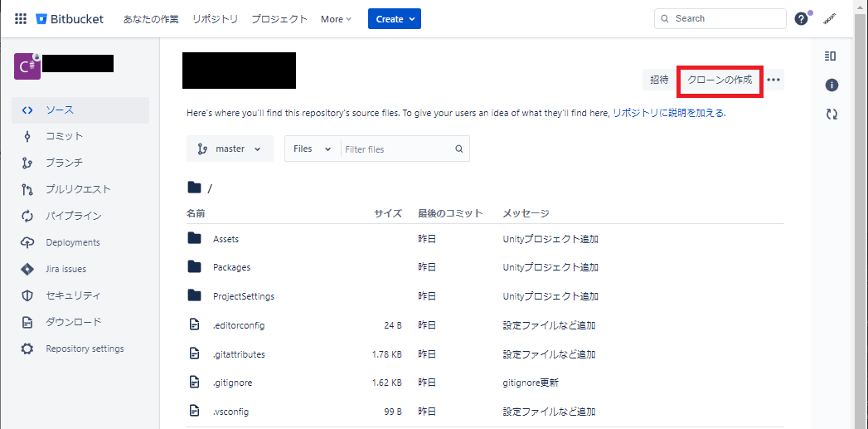Open the Files type dropdown

(313, 149)
